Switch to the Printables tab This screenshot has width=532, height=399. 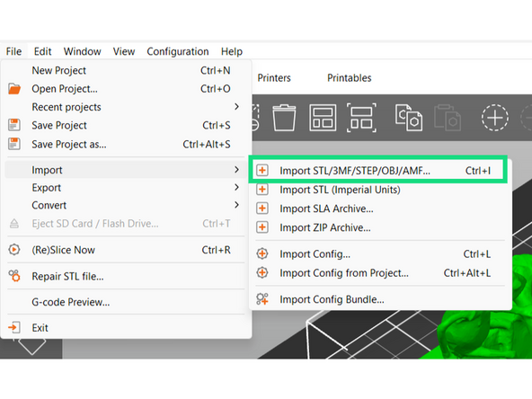[x=349, y=77]
